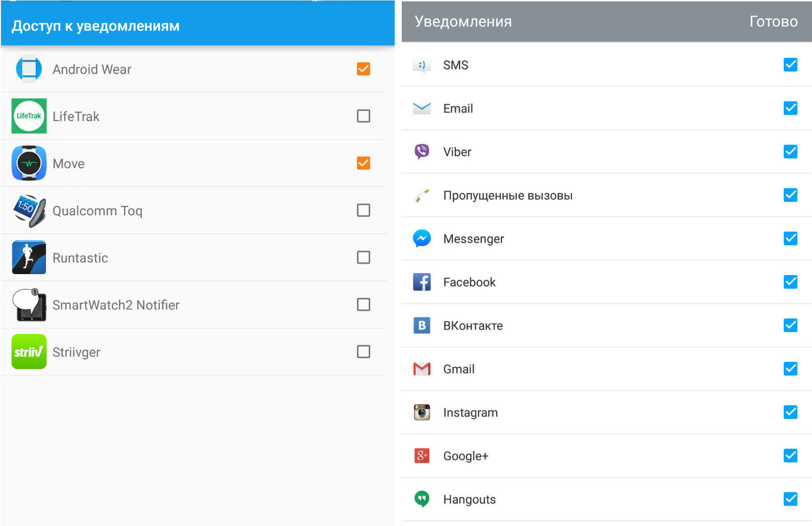Enable SmartWatch2 Notifier checkbox
The width and height of the screenshot is (812, 526).
pyautogui.click(x=363, y=305)
